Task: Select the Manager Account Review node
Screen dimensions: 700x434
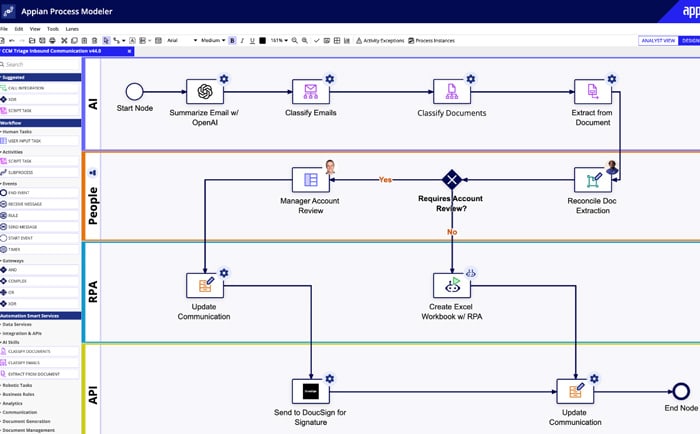Action: (311, 180)
